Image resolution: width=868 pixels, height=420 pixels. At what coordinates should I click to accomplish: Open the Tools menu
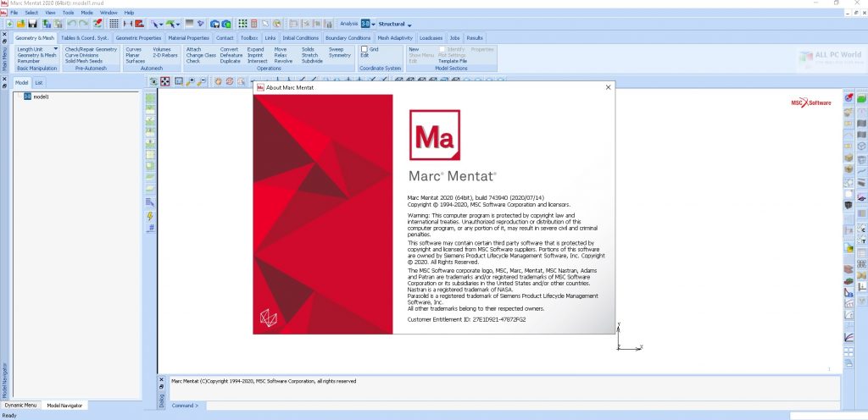pos(68,13)
